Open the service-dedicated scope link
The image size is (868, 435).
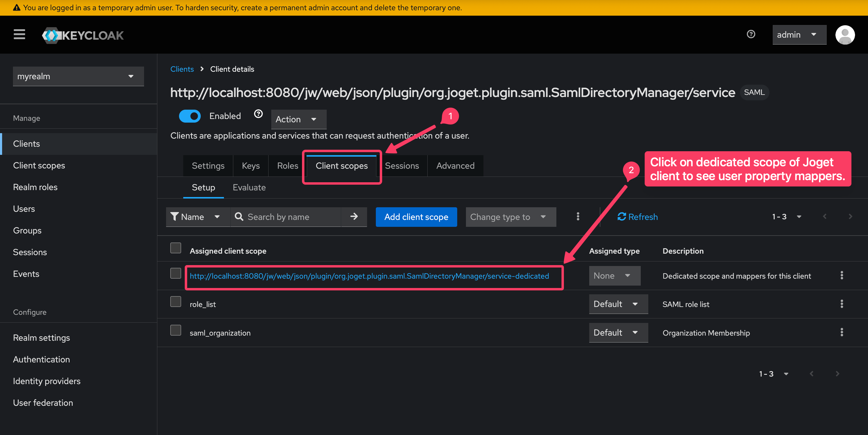click(x=369, y=276)
